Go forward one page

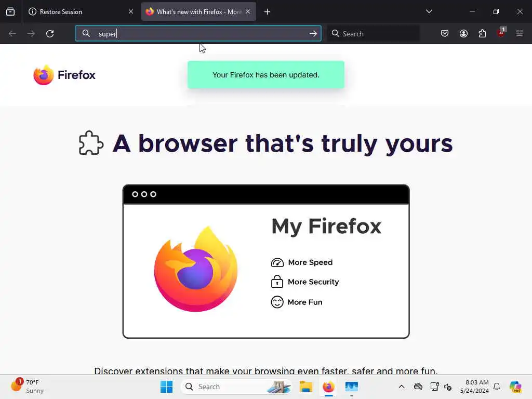coord(31,34)
